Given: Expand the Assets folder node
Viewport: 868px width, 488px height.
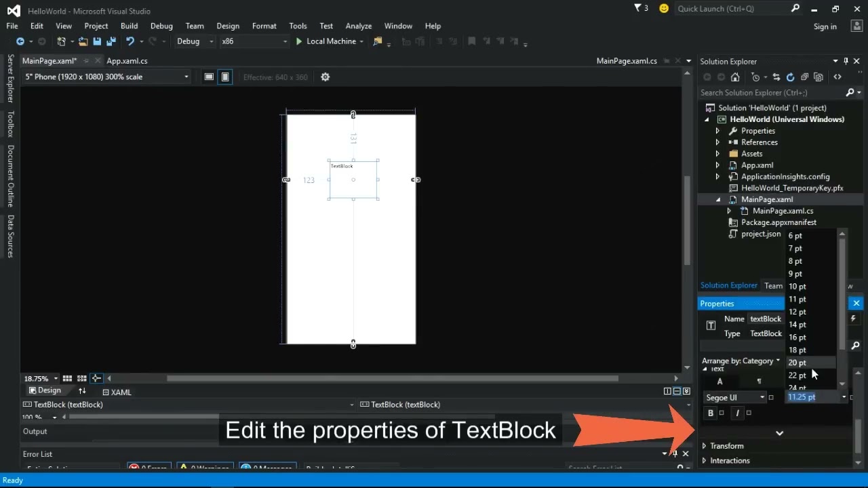Looking at the screenshot, I should pyautogui.click(x=717, y=154).
